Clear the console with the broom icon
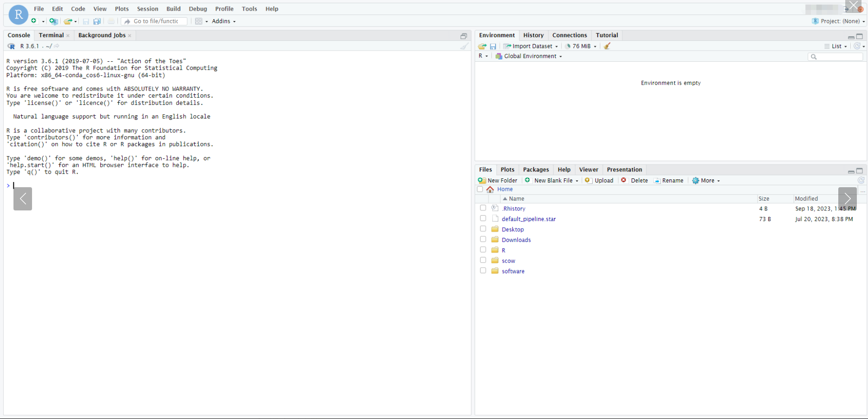The image size is (868, 419). pos(464,46)
